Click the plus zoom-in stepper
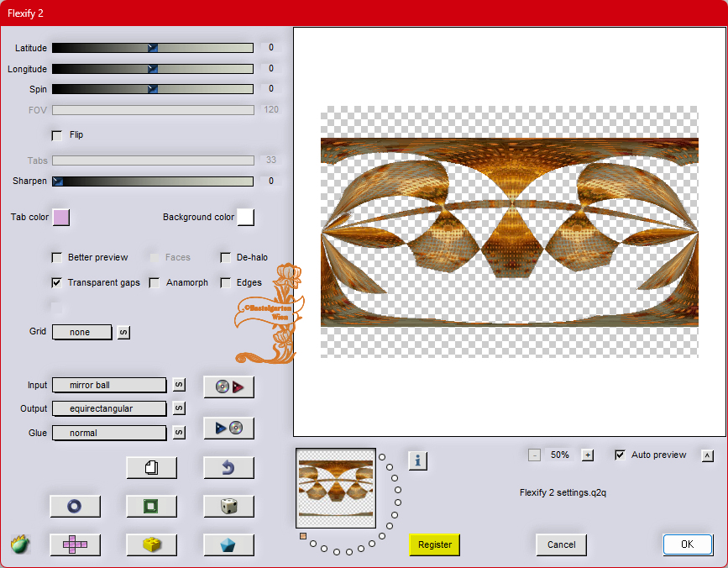Viewport: 728px width, 568px height. point(588,455)
